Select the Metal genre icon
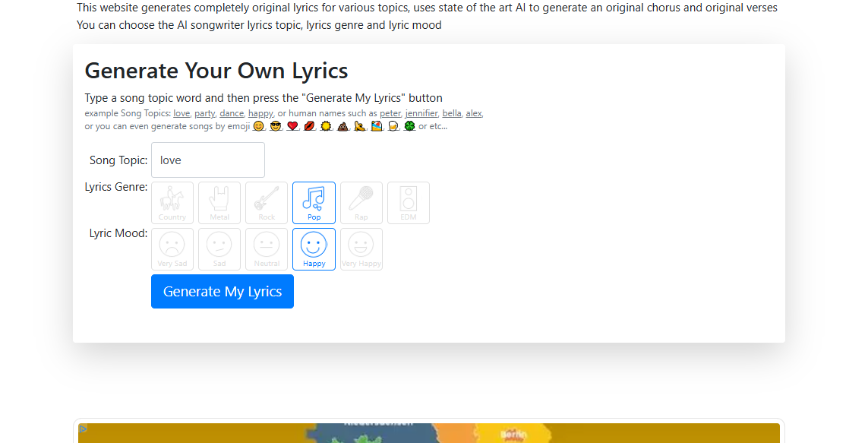 219,202
